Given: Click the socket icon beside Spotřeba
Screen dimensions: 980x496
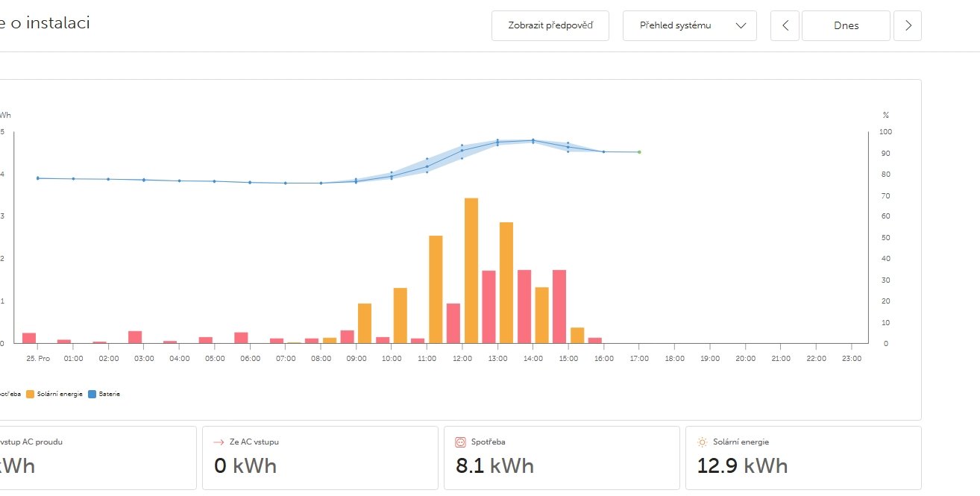Looking at the screenshot, I should point(460,442).
